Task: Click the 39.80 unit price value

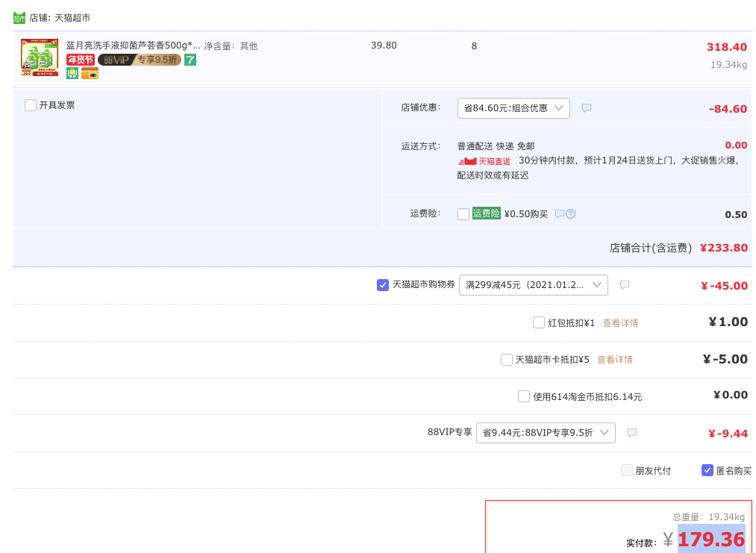Action: (384, 46)
